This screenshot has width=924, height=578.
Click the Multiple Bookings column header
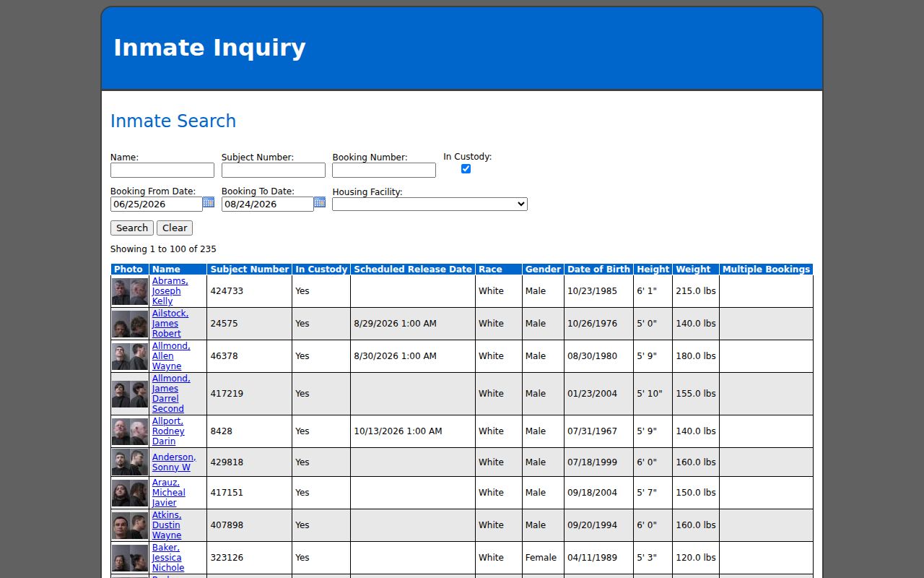pos(766,269)
